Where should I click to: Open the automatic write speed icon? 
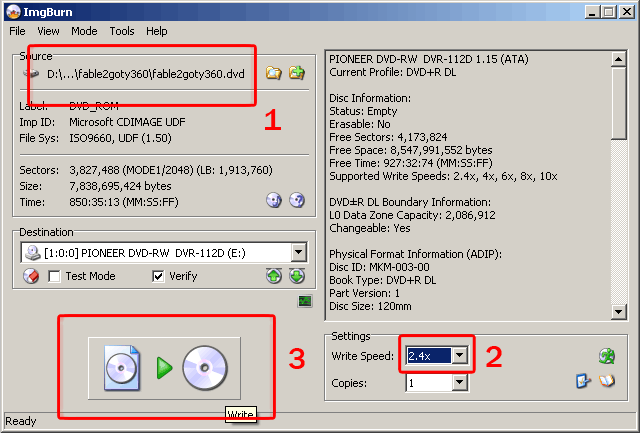click(607, 356)
